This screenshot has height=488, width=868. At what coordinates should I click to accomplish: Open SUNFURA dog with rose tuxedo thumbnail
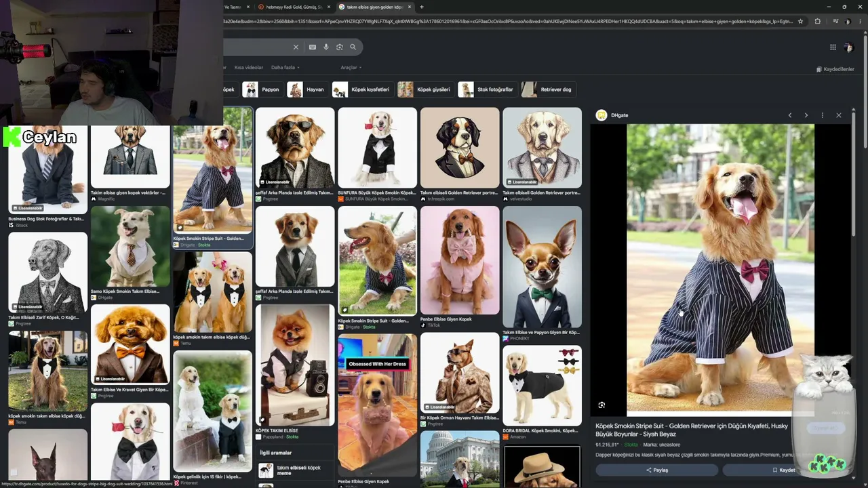pos(377,148)
